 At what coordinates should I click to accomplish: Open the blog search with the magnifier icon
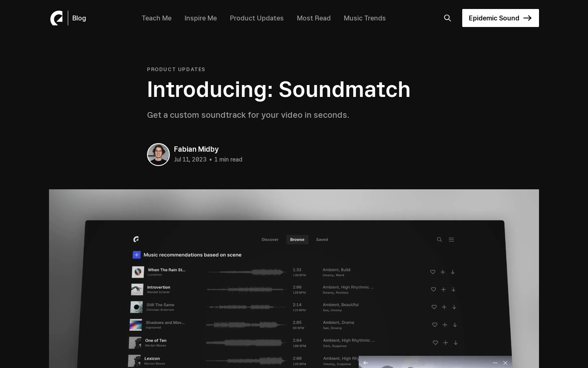(x=448, y=18)
